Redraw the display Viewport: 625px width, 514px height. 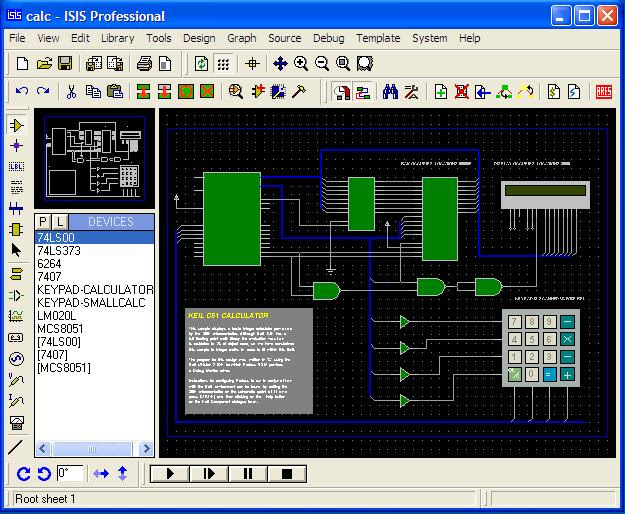point(201,64)
